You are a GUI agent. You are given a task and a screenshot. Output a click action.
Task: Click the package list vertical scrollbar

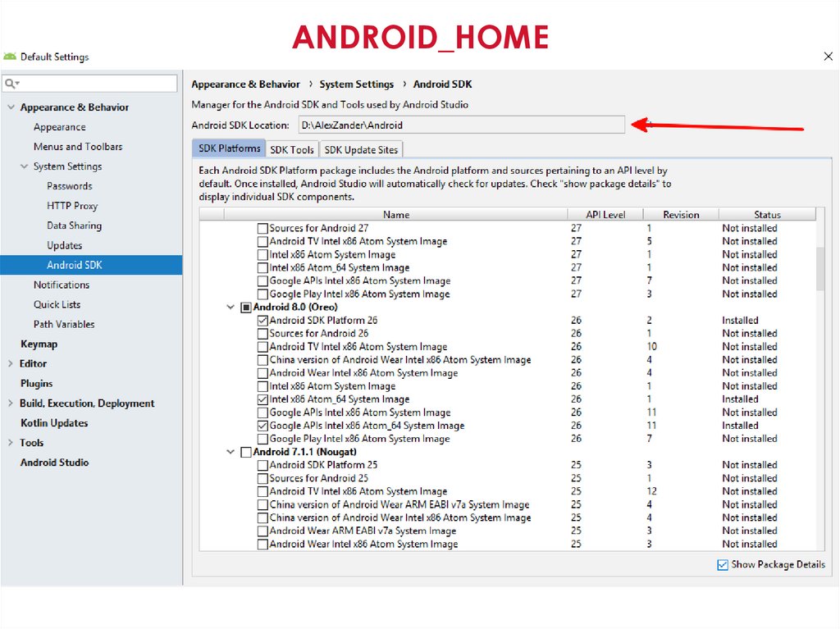click(x=820, y=268)
